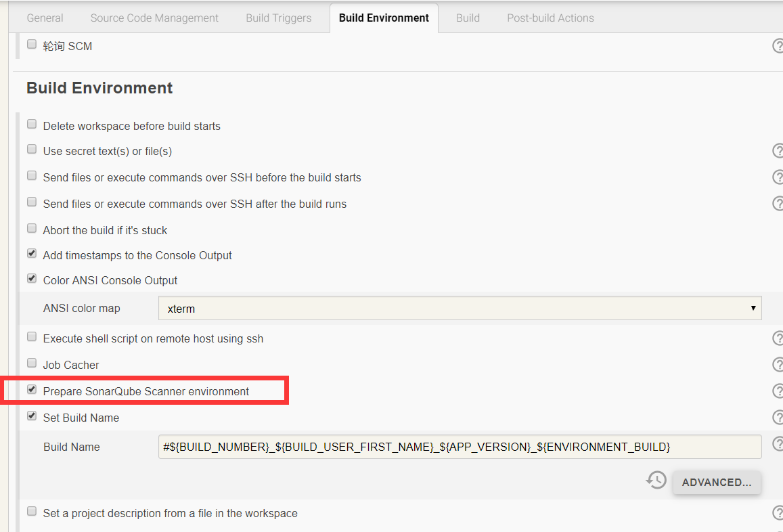Open help for Use secret text(s) or file(s)
This screenshot has width=783, height=532.
778,151
